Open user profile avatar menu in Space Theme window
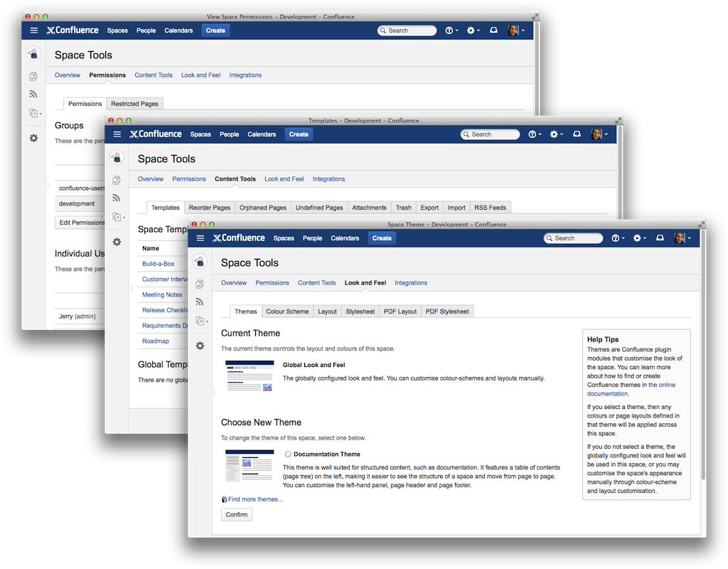This screenshot has width=728, height=569. pyautogui.click(x=682, y=238)
